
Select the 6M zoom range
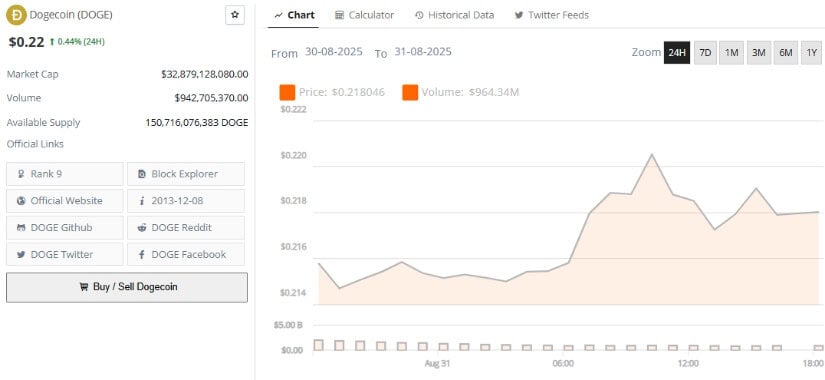[x=786, y=53]
